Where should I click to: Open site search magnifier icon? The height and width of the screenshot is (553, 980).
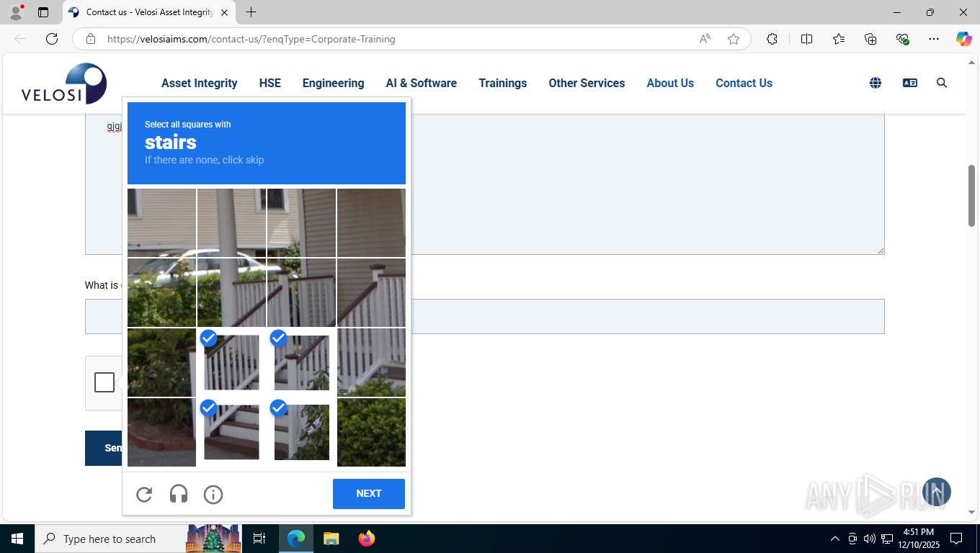point(942,83)
